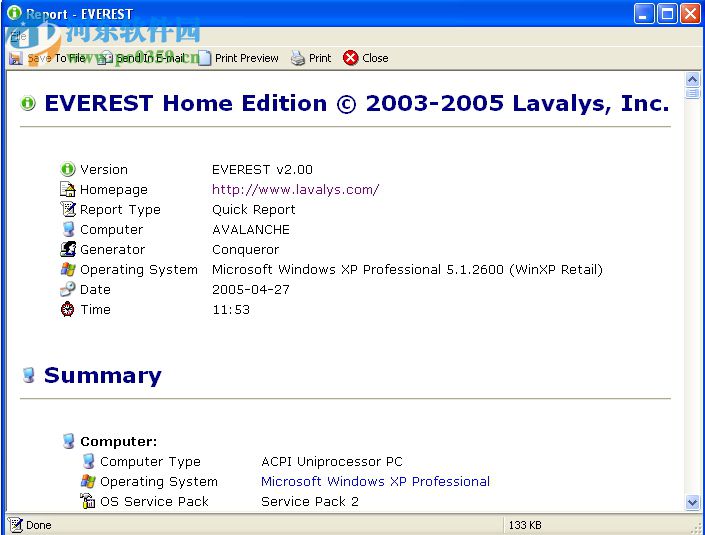705x535 pixels.
Task: Click the Report Type row notepad icon
Action: click(x=67, y=209)
